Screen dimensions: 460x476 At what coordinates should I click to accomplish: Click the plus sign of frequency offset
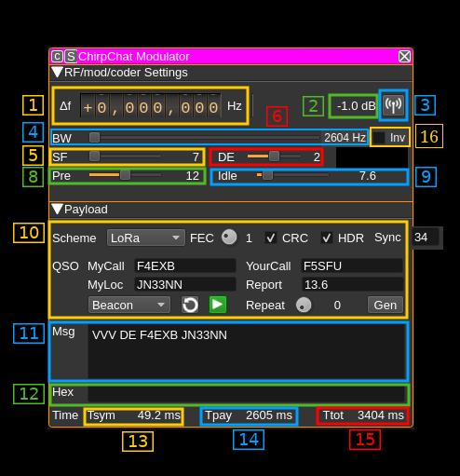[88, 107]
